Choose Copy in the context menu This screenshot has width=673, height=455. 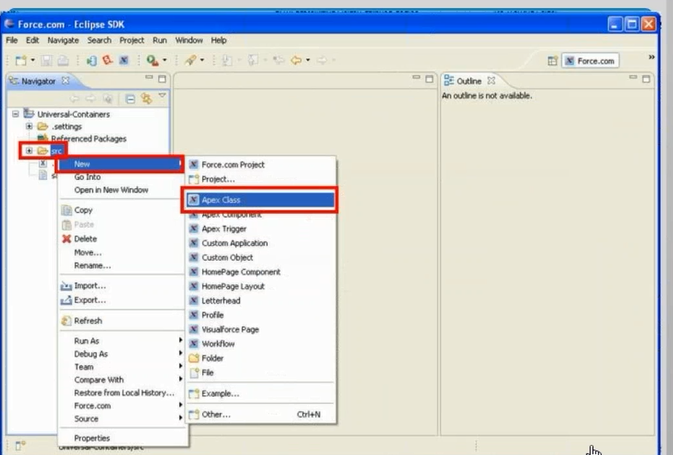click(83, 210)
